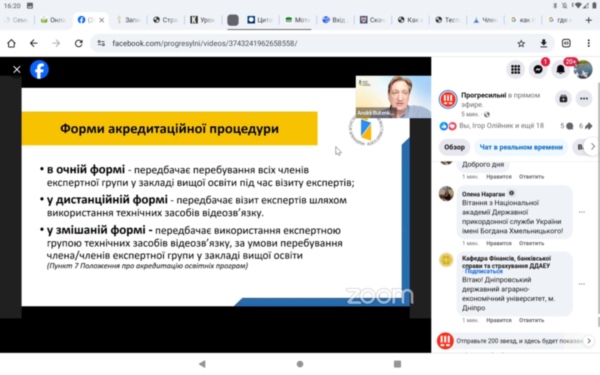Click Подписаться link under Кафедра Фінансів
The height and width of the screenshot is (375, 600).
pyautogui.click(x=483, y=271)
